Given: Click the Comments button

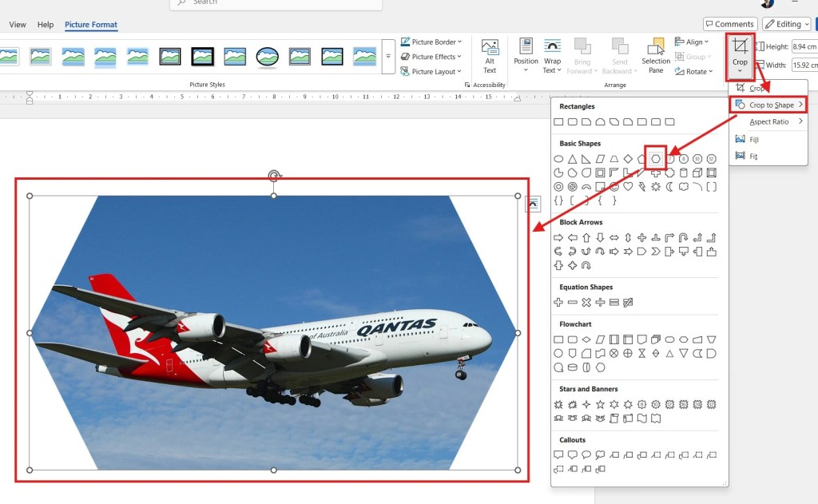Looking at the screenshot, I should tap(729, 23).
